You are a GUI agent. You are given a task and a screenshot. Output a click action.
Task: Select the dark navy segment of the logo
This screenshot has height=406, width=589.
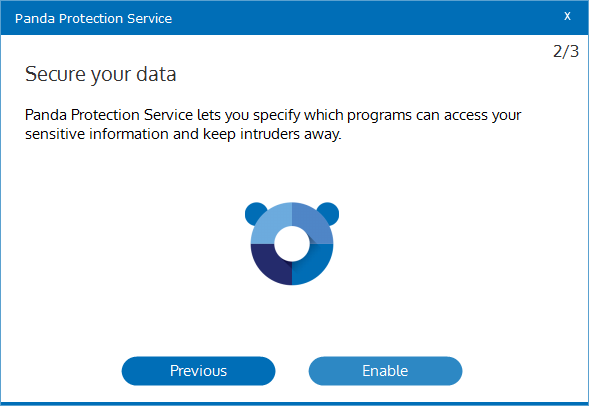tap(269, 265)
